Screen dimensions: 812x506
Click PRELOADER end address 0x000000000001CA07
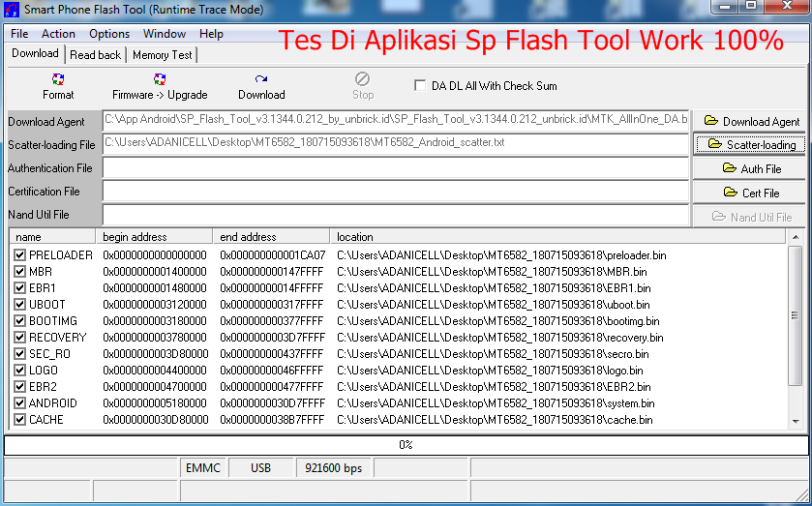point(272,255)
